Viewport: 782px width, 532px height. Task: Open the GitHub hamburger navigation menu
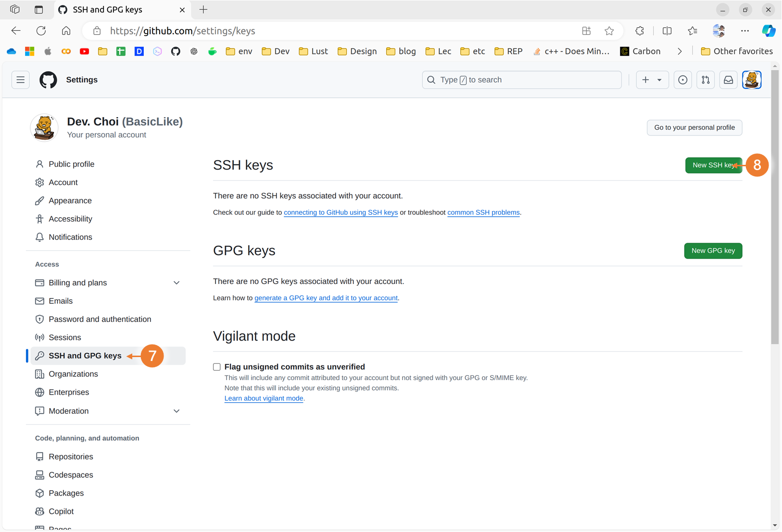[x=21, y=80]
